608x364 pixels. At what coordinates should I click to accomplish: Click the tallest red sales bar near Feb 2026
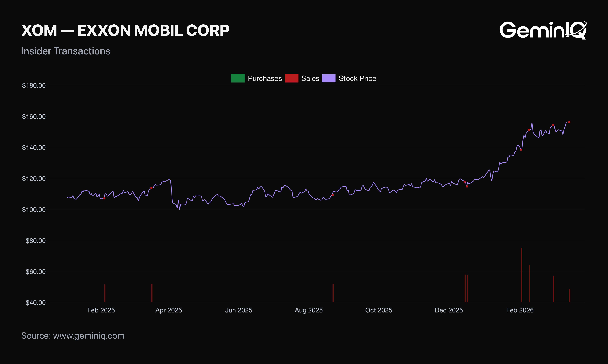coord(521,275)
